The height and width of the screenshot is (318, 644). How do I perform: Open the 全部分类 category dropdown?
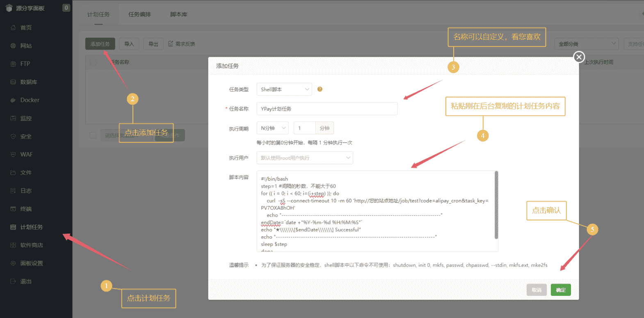tap(587, 44)
